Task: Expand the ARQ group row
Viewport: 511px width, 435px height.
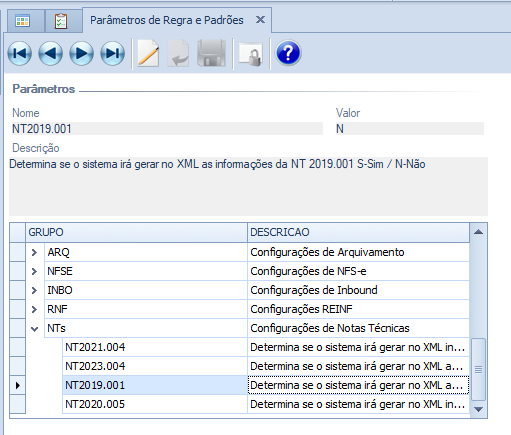Action: click(34, 252)
